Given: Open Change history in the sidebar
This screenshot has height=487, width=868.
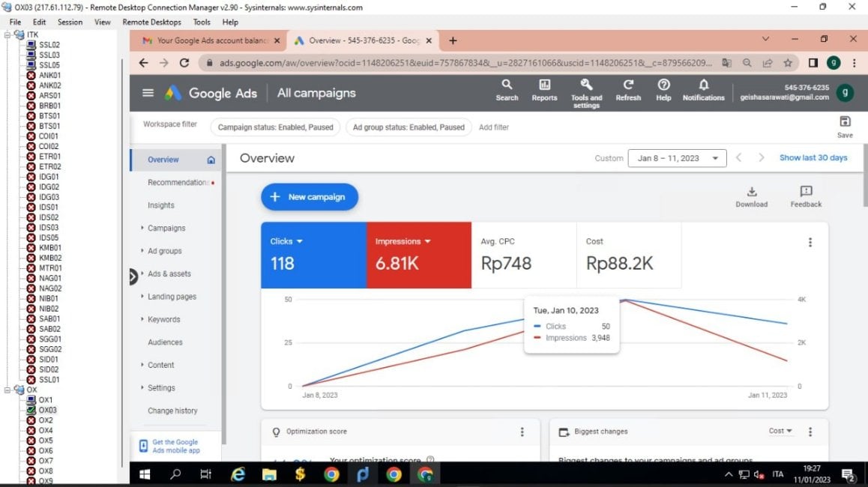Looking at the screenshot, I should click(x=172, y=411).
